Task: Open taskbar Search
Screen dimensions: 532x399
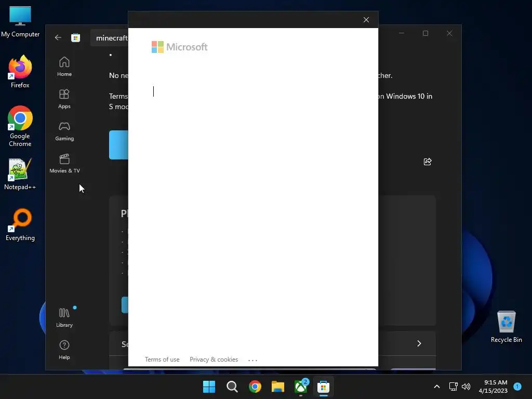Action: pos(232,387)
